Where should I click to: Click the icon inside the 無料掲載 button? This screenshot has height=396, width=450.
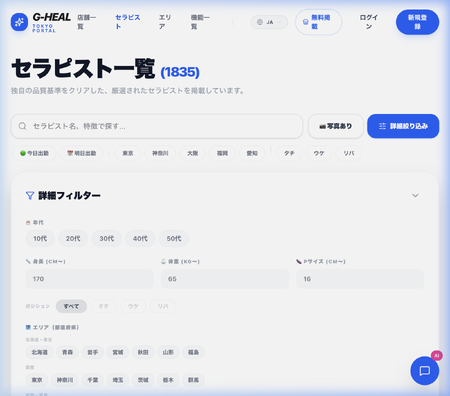pos(305,22)
